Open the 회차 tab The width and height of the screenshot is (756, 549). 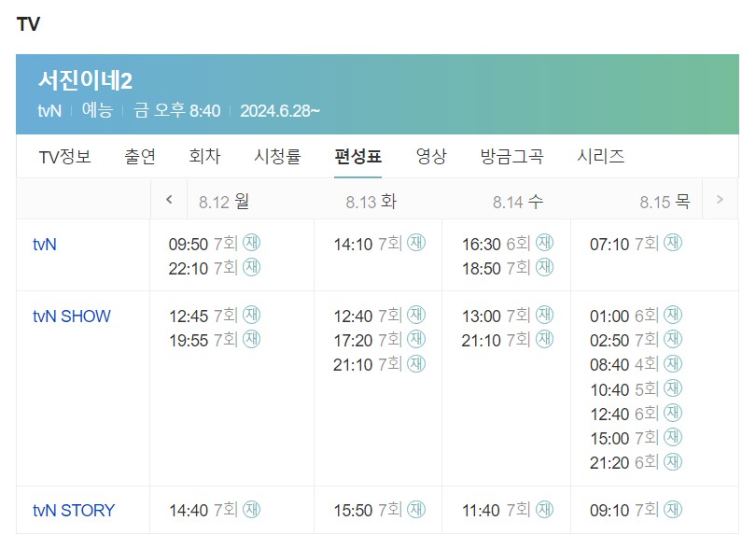[x=204, y=156]
